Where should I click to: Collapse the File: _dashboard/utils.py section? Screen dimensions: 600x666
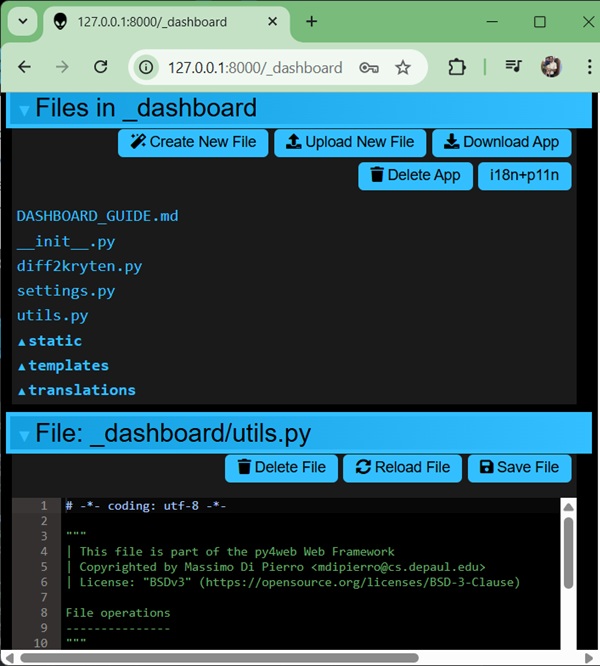[x=24, y=435]
